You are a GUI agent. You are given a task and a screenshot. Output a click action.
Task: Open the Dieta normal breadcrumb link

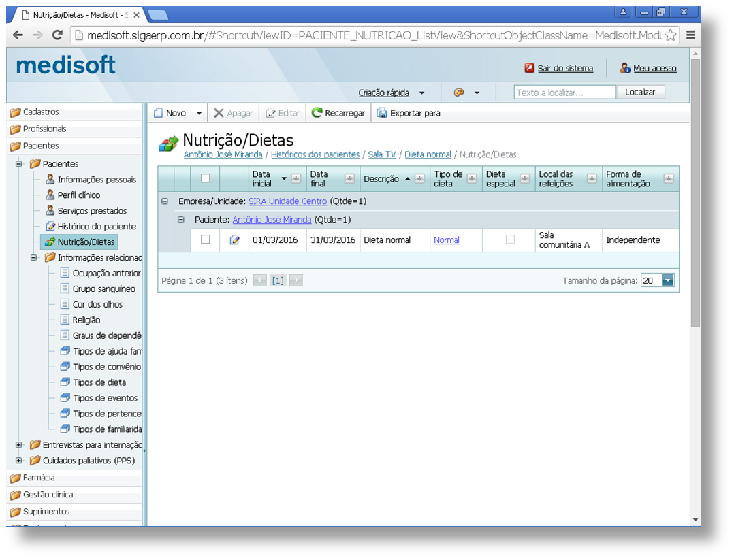pyautogui.click(x=428, y=154)
